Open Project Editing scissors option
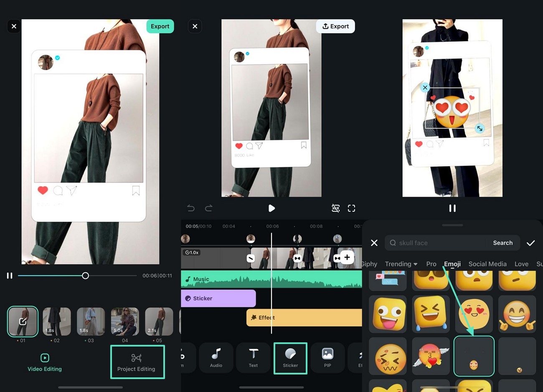 (137, 362)
